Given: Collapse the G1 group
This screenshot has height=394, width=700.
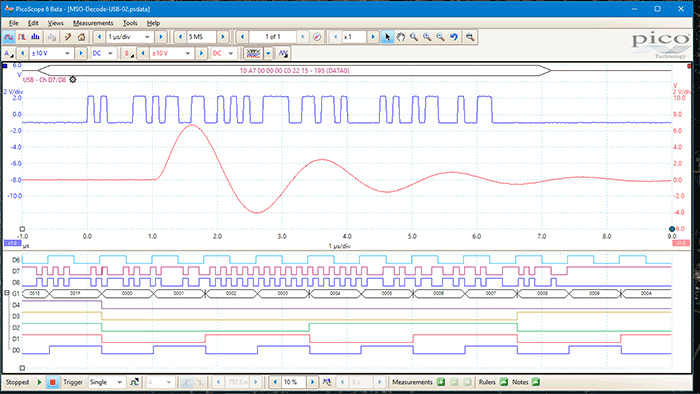Looking at the screenshot, I should 6,293.
